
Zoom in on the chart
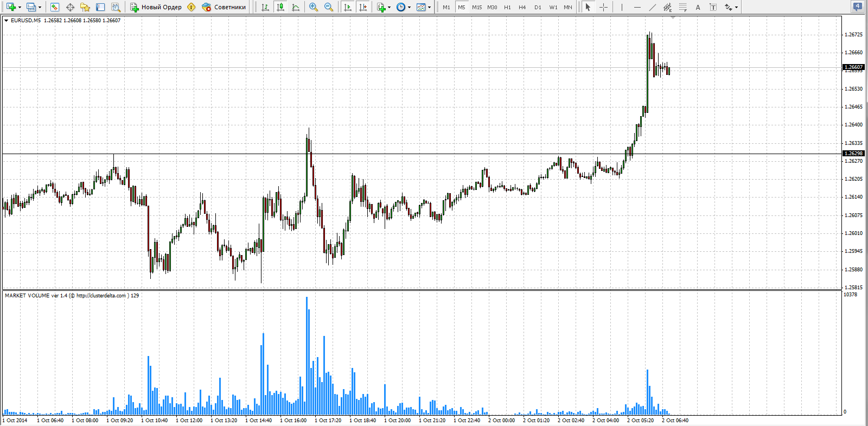314,7
